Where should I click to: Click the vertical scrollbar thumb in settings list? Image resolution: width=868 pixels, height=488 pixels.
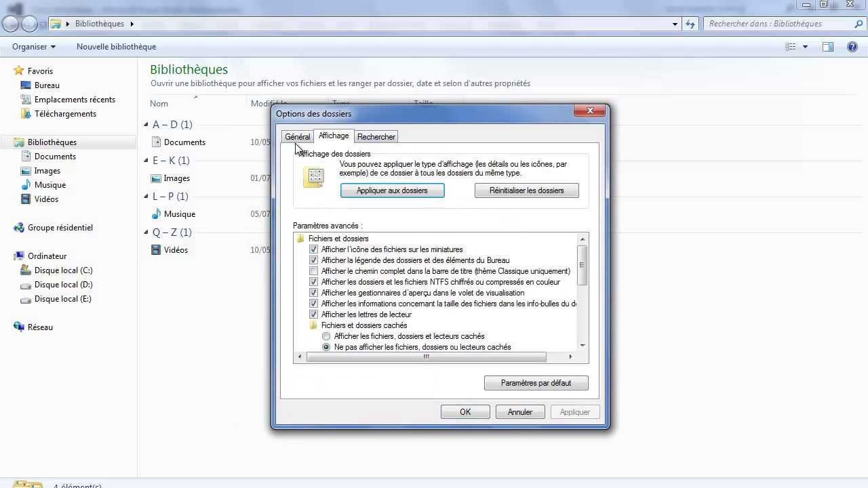click(x=583, y=264)
